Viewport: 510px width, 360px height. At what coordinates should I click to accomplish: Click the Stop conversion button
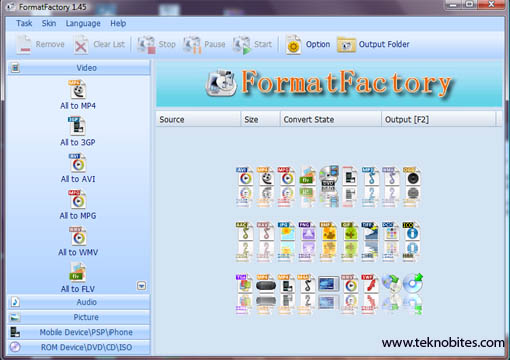156,44
